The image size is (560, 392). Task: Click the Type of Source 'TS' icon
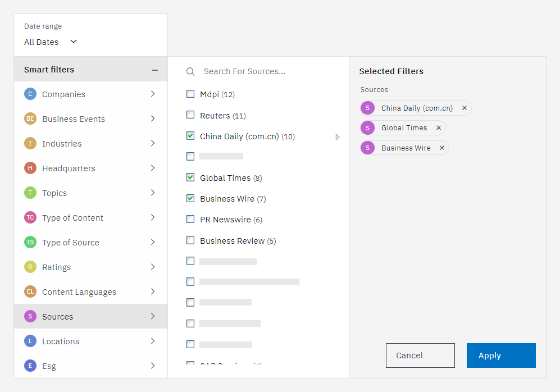(x=30, y=242)
